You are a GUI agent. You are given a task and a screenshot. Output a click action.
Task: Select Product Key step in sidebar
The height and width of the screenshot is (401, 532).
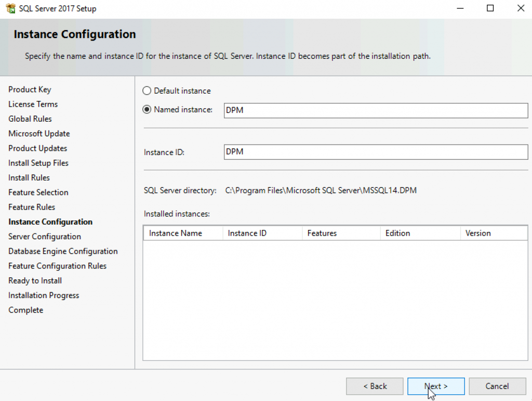pos(30,89)
